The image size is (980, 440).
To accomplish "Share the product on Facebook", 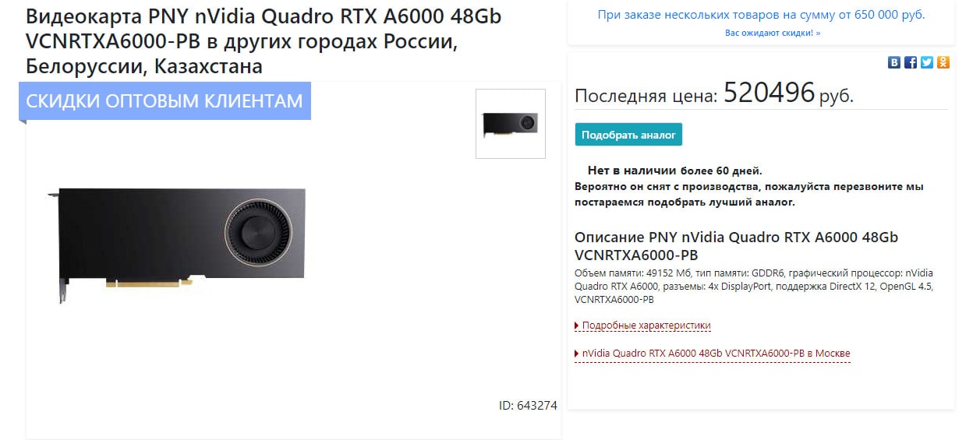I will tap(911, 63).
